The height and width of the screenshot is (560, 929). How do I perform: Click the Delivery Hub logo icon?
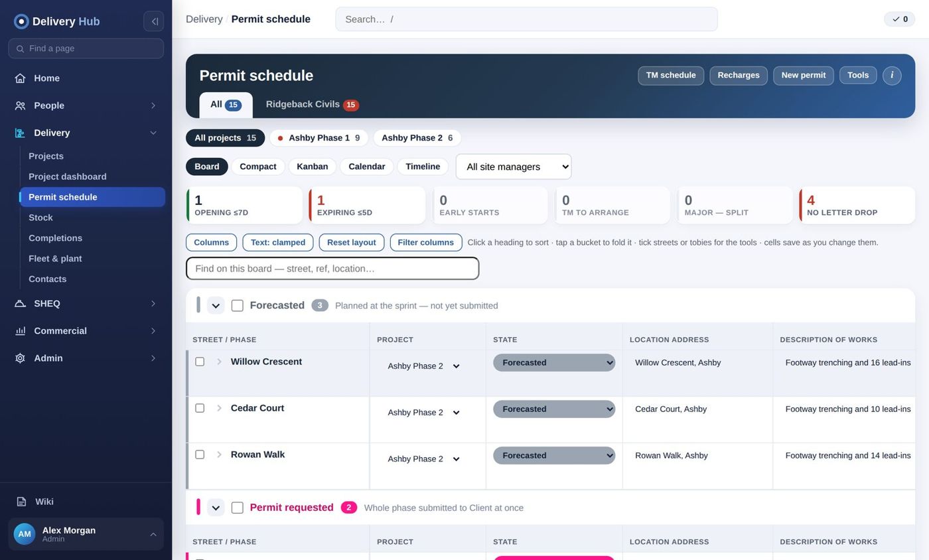tap(21, 21)
